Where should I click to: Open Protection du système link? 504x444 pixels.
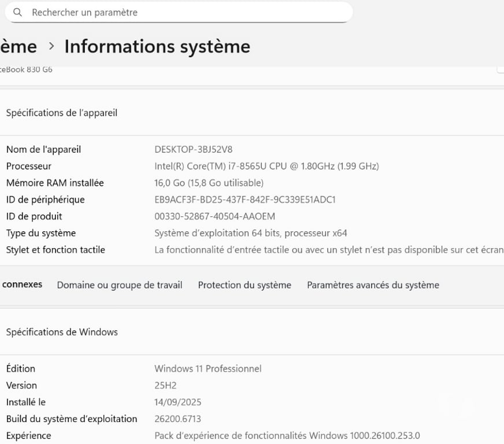coord(244,285)
